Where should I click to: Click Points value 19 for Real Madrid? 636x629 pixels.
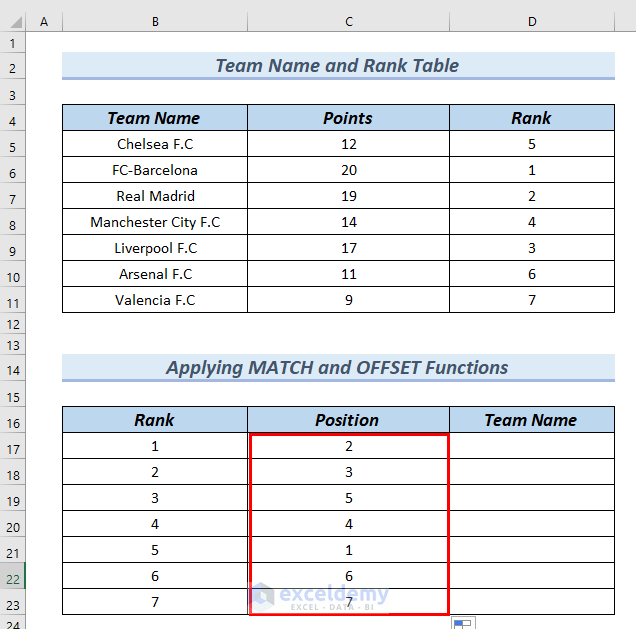pos(348,196)
